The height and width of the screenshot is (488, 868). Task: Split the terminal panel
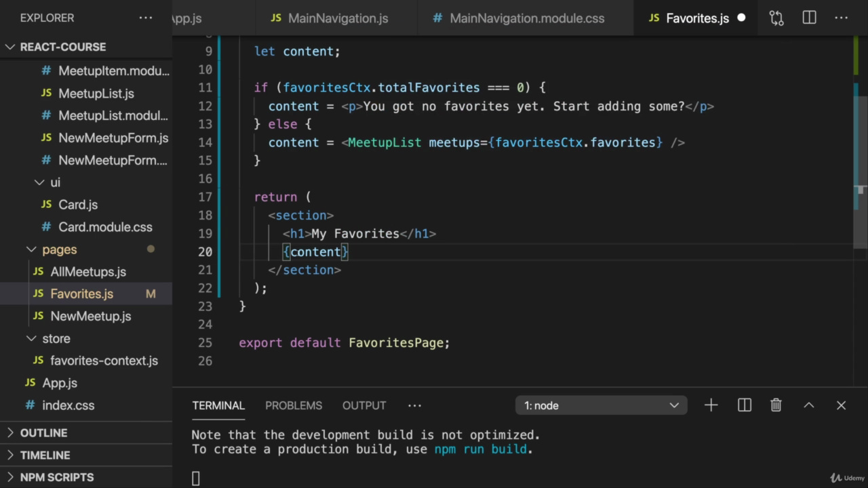[x=745, y=405]
